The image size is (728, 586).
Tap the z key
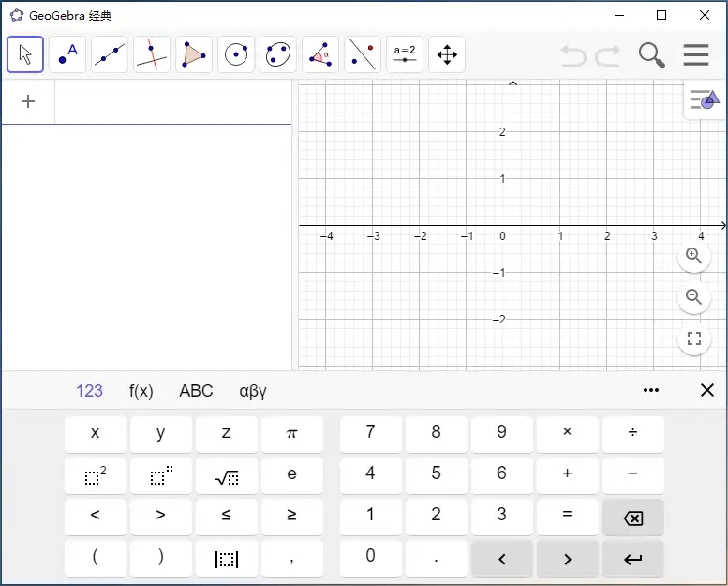coord(226,433)
